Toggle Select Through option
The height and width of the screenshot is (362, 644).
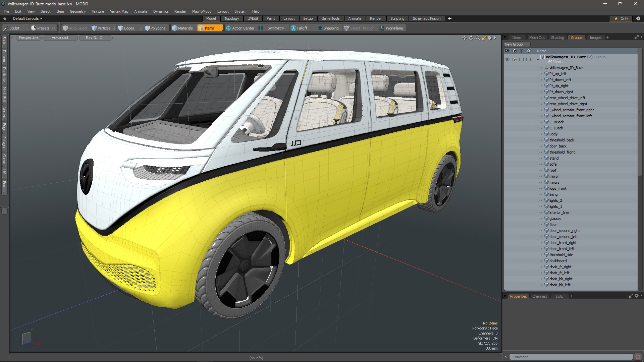coord(359,28)
